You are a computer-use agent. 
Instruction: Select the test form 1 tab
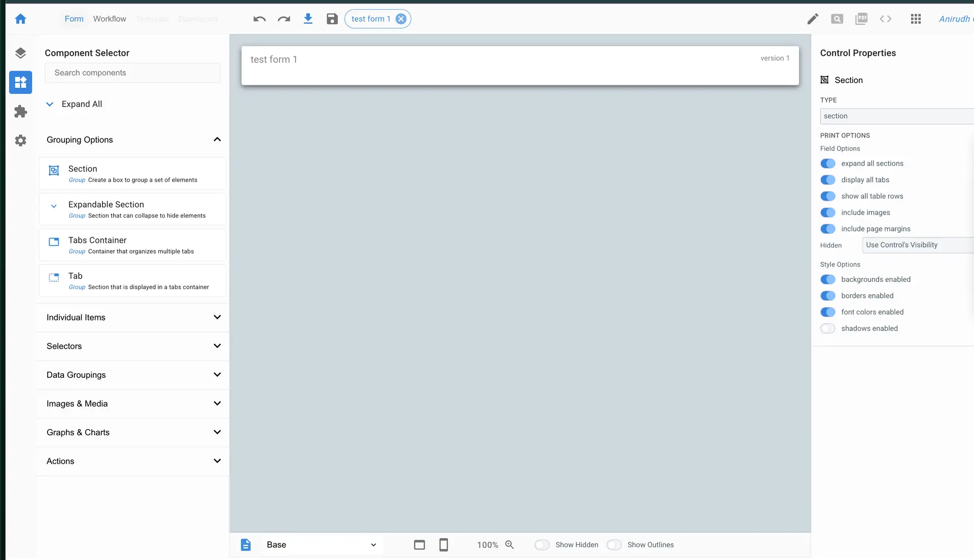[x=373, y=19]
